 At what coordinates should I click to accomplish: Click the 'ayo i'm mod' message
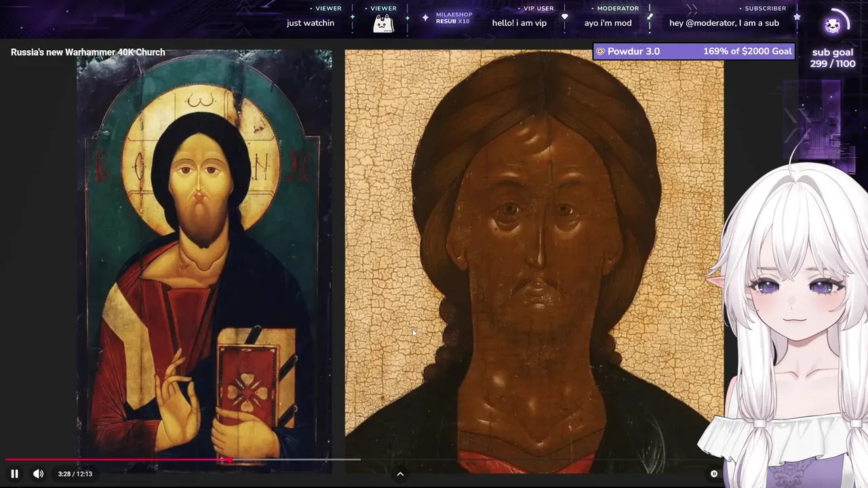pyautogui.click(x=608, y=23)
